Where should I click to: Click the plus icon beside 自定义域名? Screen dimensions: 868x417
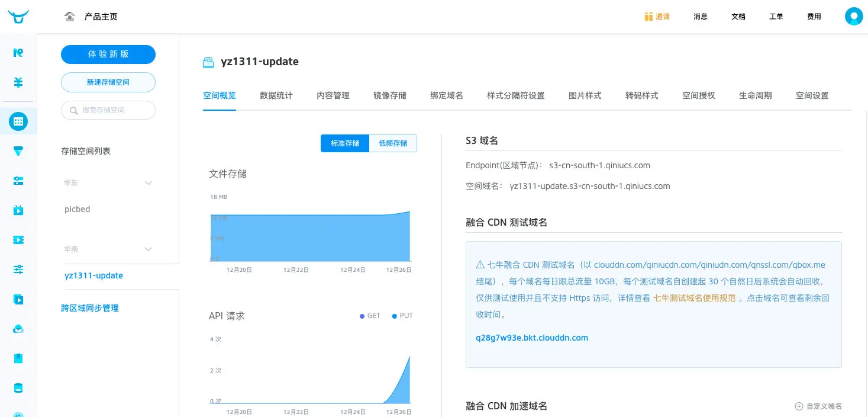(x=799, y=406)
